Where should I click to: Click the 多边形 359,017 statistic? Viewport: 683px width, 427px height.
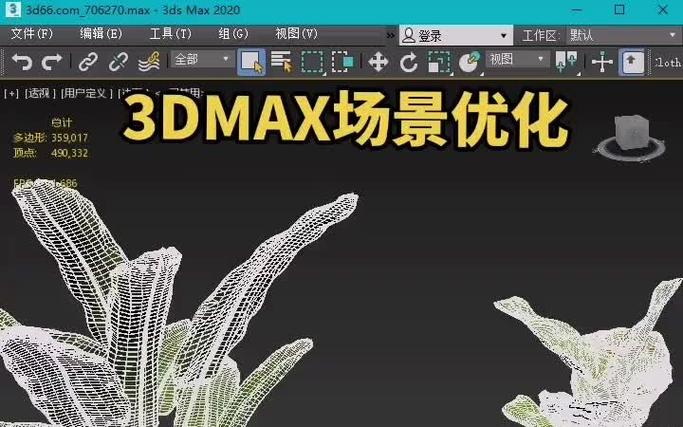(51, 138)
